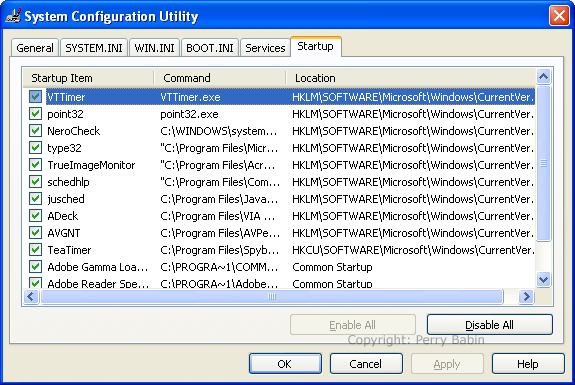
Task: Uncheck the schedhlp startup item
Action: click(35, 182)
